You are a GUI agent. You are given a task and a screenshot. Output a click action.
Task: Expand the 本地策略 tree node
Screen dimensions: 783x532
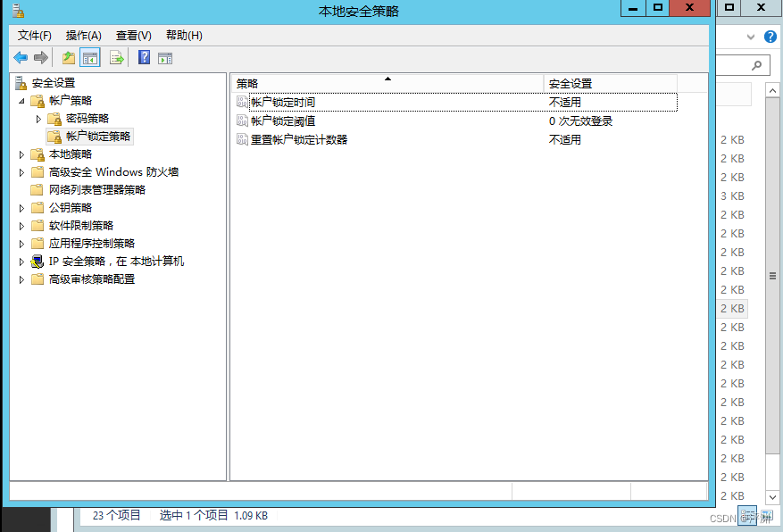click(x=21, y=154)
